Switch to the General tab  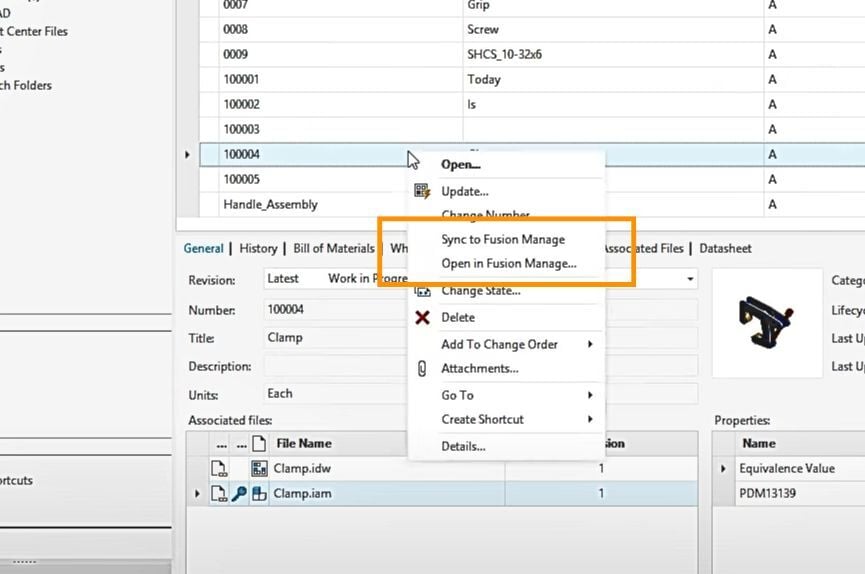pos(204,248)
